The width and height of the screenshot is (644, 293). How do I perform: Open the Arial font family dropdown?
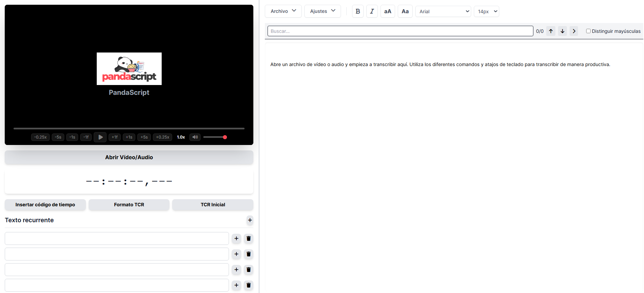tap(443, 12)
